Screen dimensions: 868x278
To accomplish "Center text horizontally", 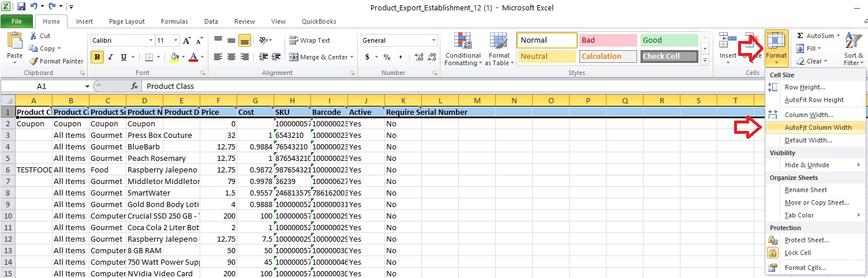I will [231, 57].
